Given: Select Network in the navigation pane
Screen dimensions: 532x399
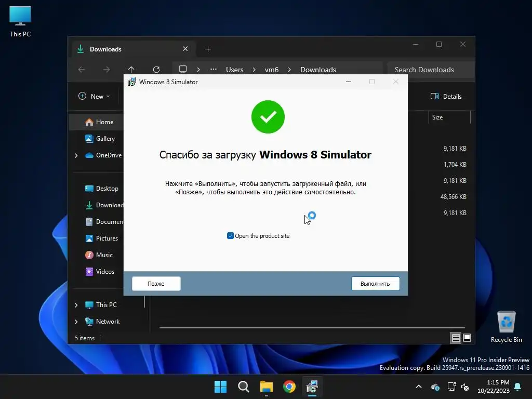Looking at the screenshot, I should tap(102, 321).
